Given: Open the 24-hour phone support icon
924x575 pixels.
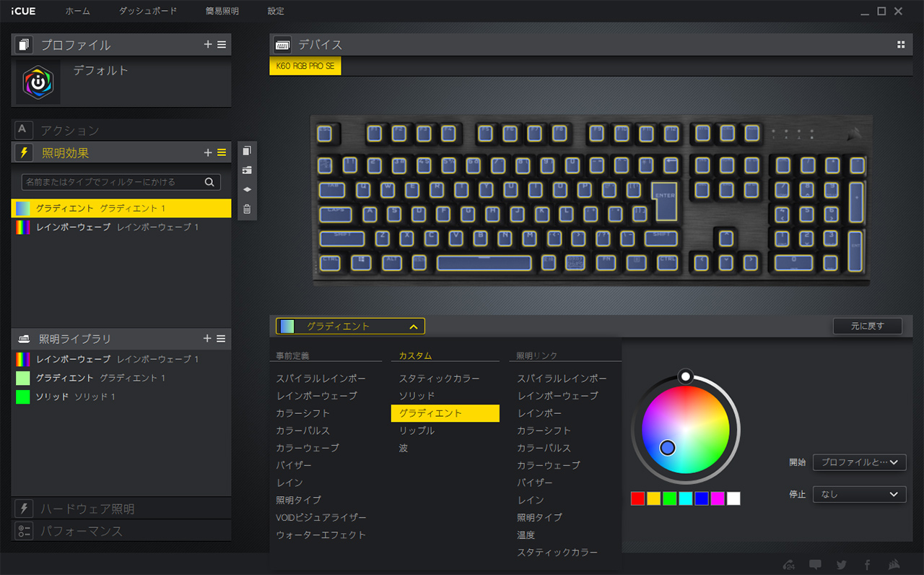Looking at the screenshot, I should pyautogui.click(x=790, y=565).
